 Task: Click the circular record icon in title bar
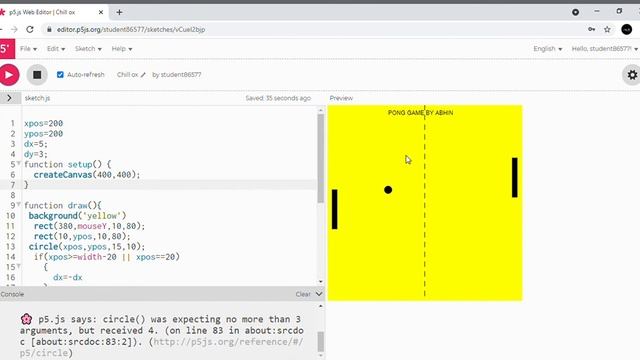click(x=576, y=12)
